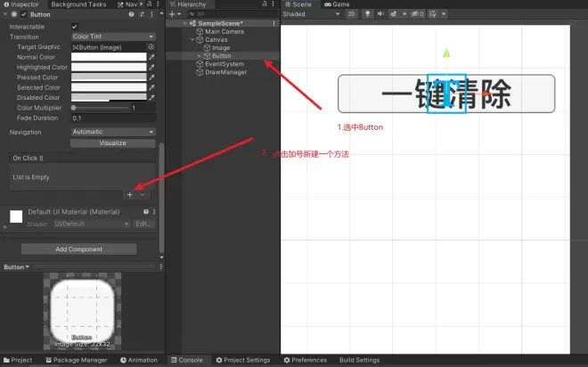Click Button component preset icon
The image size is (588, 367).
pyautogui.click(x=142, y=14)
